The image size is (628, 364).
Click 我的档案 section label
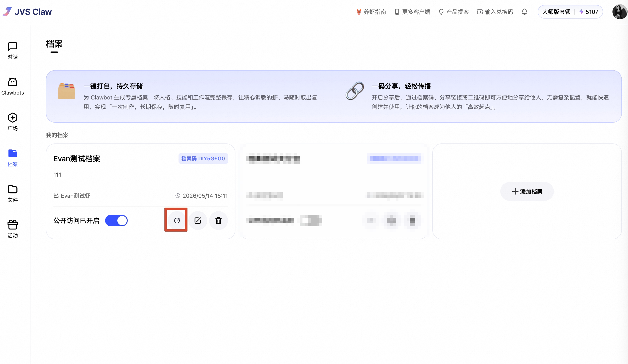pos(57,135)
